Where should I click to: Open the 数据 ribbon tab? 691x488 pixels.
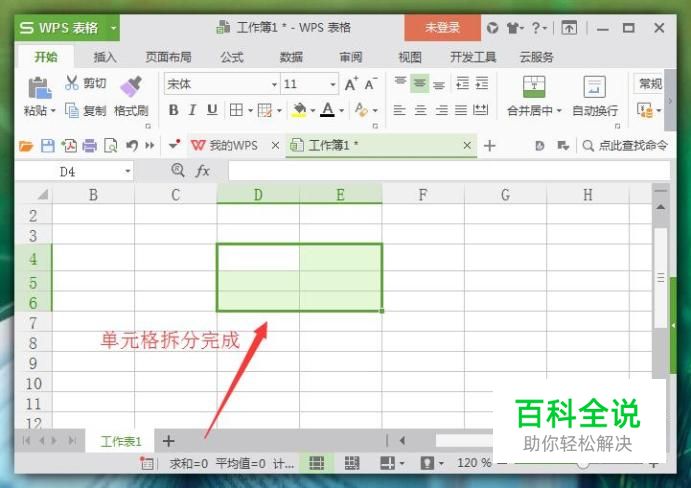291,57
